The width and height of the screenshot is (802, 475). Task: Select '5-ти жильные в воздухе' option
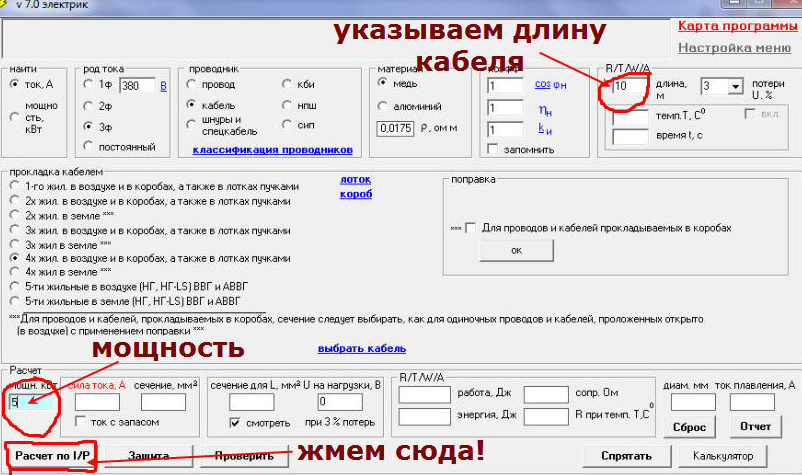pos(15,286)
